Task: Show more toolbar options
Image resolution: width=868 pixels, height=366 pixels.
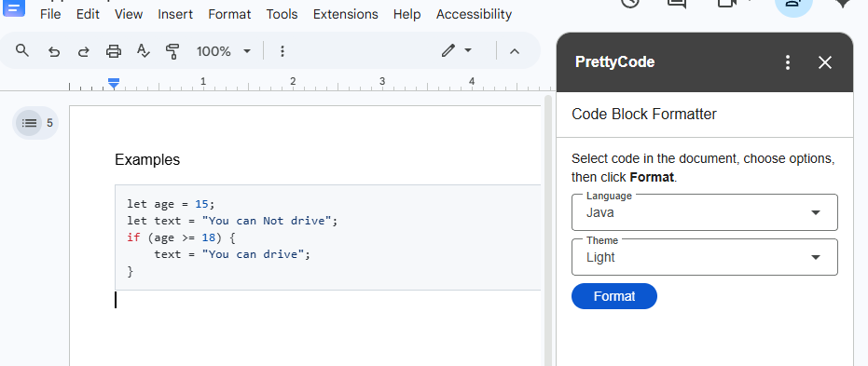Action: click(x=282, y=51)
